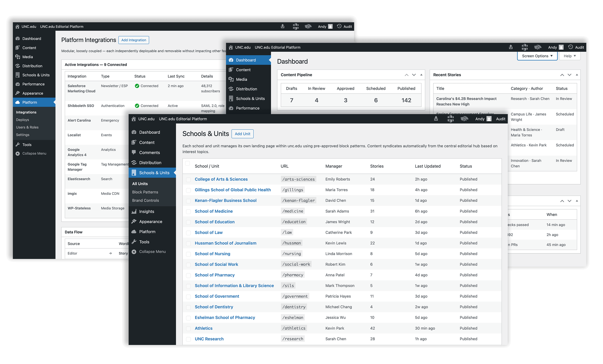The image size is (603, 364).
Task: Open School of Information & Library Science link
Action: [x=234, y=286]
